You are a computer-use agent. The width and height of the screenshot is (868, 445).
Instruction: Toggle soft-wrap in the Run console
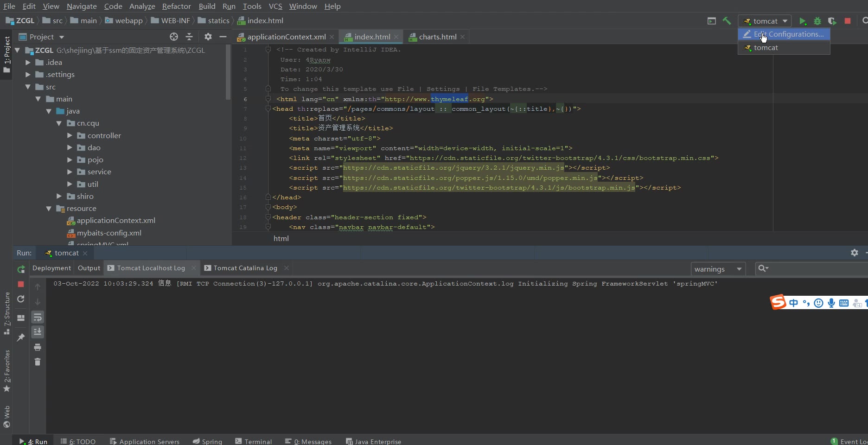(38, 317)
